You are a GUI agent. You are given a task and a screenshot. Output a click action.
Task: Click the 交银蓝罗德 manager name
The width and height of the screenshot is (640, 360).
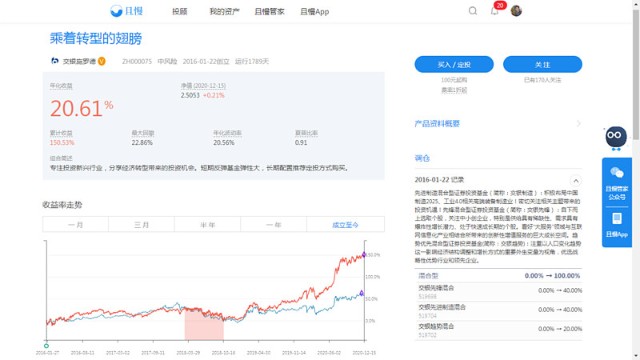(79, 61)
